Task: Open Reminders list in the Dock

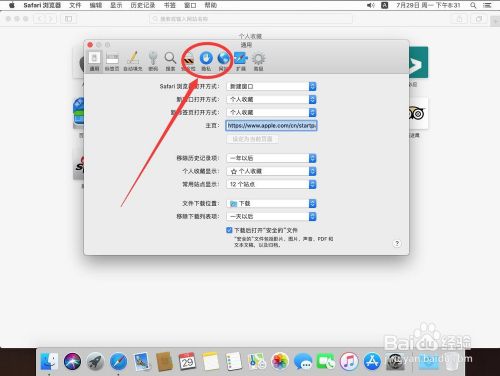Action: pos(234,361)
